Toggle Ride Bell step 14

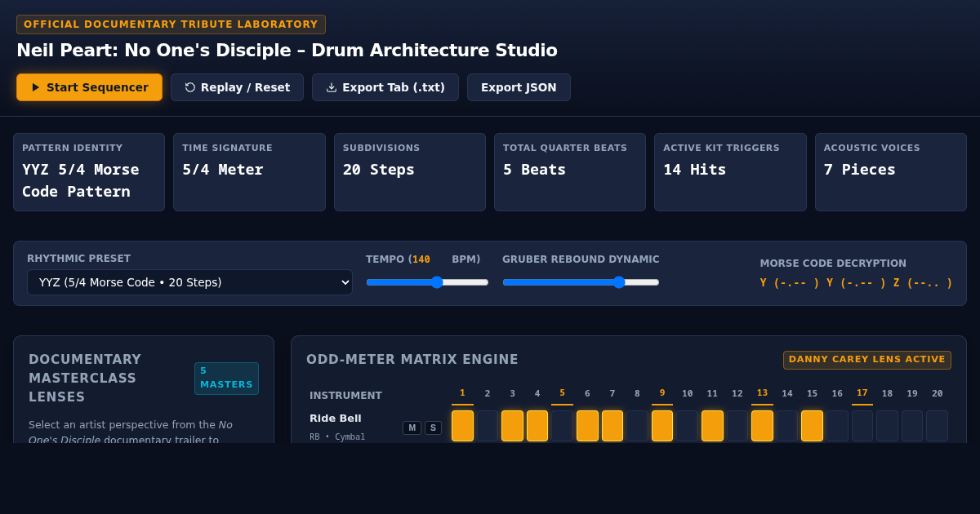click(x=787, y=426)
